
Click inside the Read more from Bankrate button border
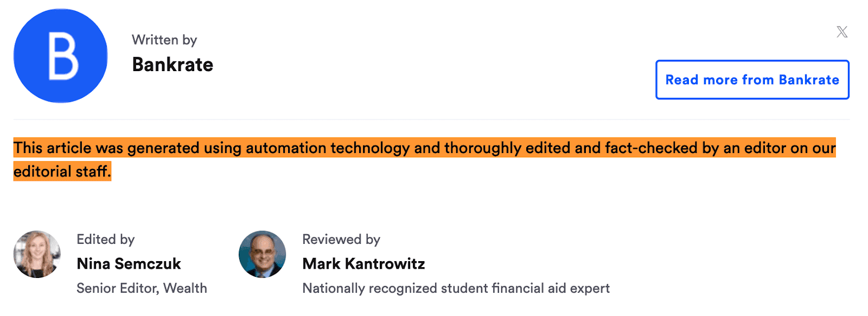(752, 80)
